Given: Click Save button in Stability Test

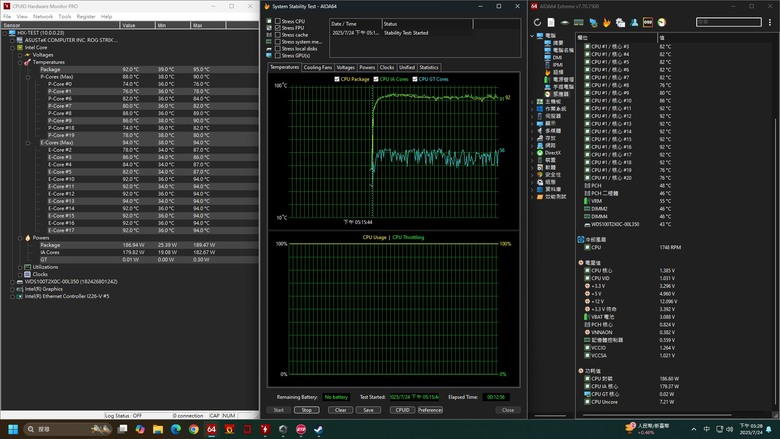Looking at the screenshot, I should click(x=369, y=410).
